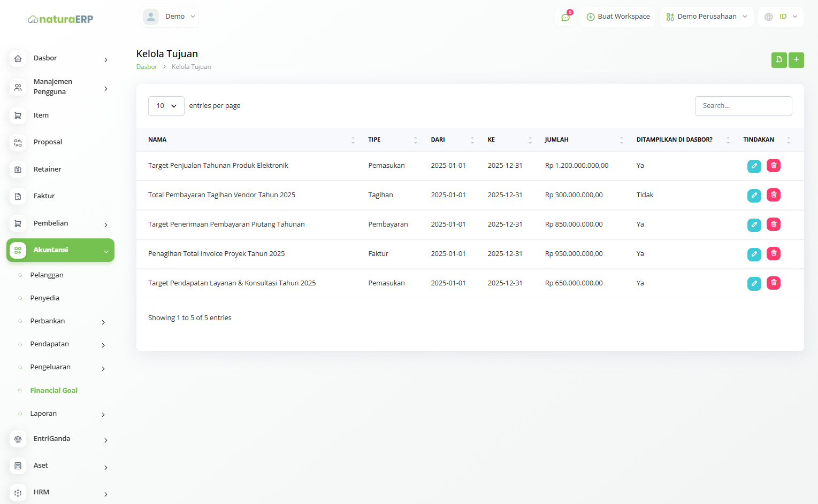Click the Proposal icon in sidebar
The height and width of the screenshot is (504, 818).
(x=18, y=143)
